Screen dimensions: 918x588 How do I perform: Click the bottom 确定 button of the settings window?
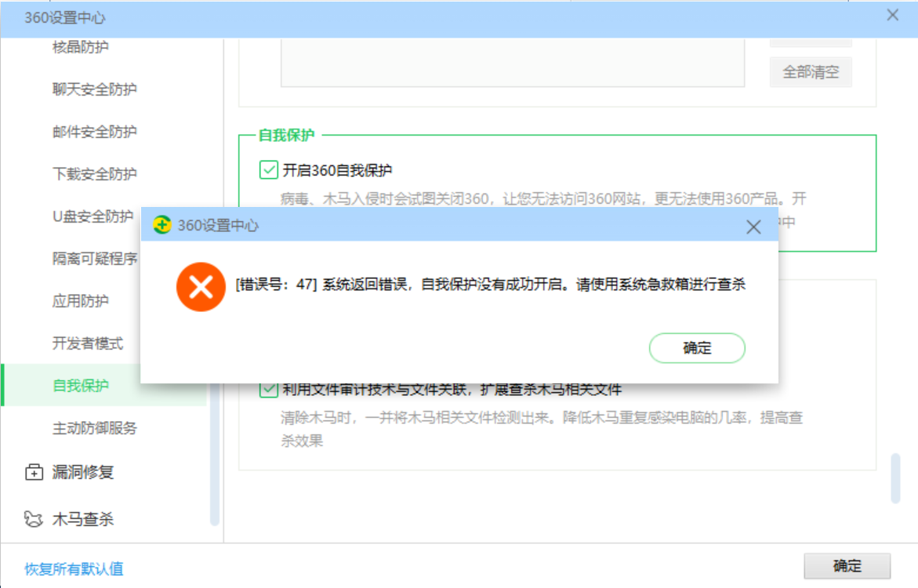tap(847, 566)
